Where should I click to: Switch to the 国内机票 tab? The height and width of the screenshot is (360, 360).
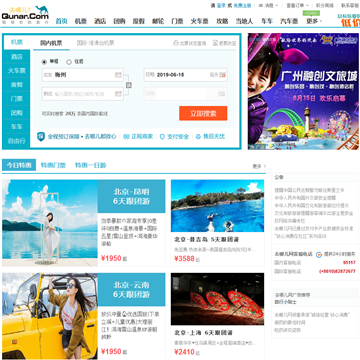click(51, 43)
